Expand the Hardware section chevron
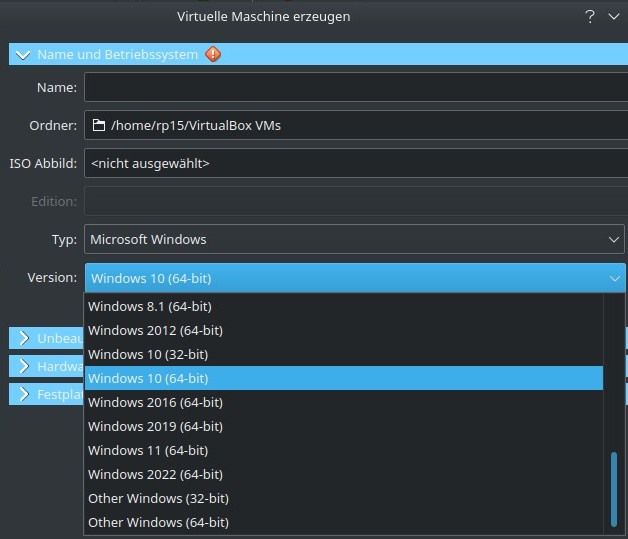Image resolution: width=628 pixels, height=539 pixels. pos(24,366)
